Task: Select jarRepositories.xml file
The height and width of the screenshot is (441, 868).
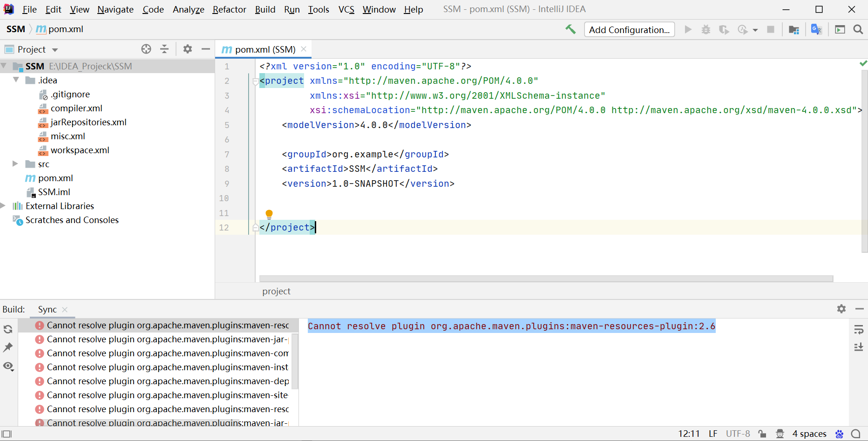Action: click(x=82, y=122)
